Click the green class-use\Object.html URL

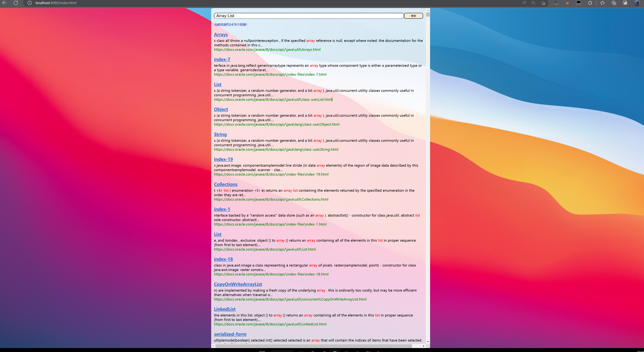click(277, 124)
